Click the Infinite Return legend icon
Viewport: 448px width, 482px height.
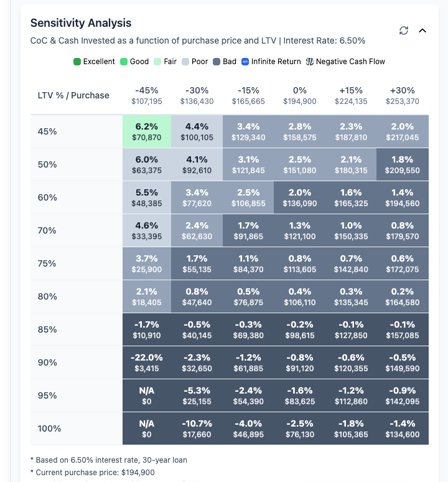(x=245, y=62)
